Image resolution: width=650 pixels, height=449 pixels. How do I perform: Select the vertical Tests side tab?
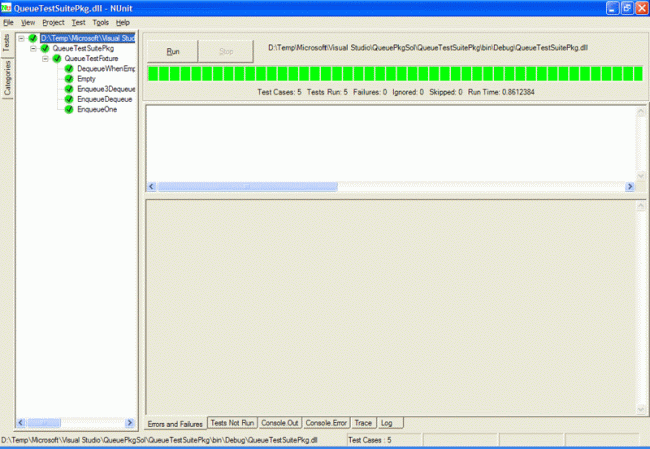(7, 43)
